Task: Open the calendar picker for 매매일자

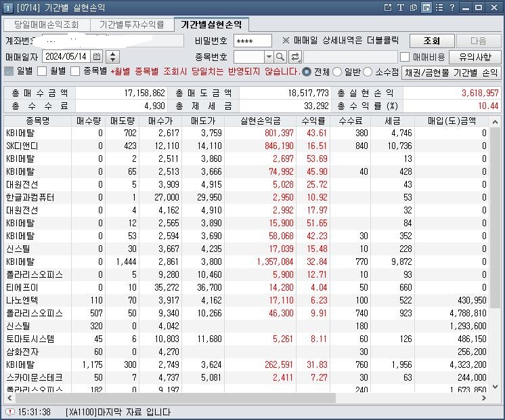Action: pyautogui.click(x=97, y=57)
